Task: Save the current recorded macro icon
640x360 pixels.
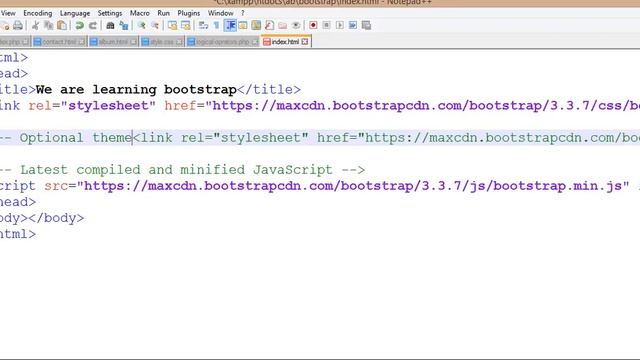Action: tap(367, 25)
